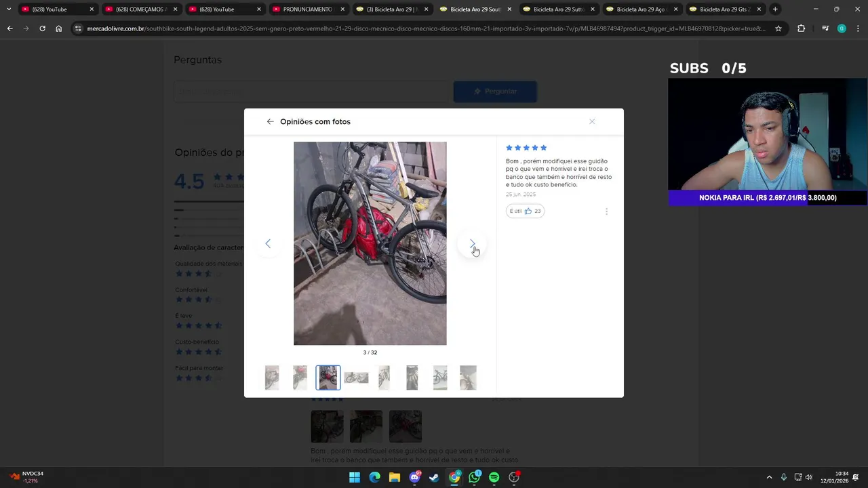868x488 pixels.
Task: Click the microphone tray icon
Action: tap(784, 477)
